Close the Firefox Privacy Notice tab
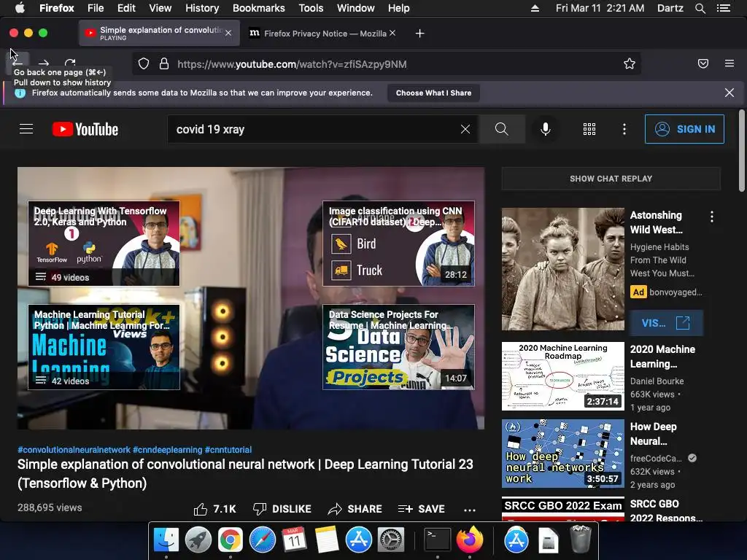The image size is (747, 560). tap(392, 33)
